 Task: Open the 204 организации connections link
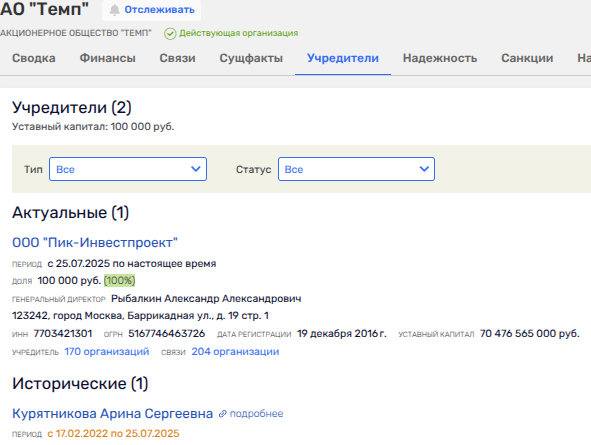(x=235, y=352)
